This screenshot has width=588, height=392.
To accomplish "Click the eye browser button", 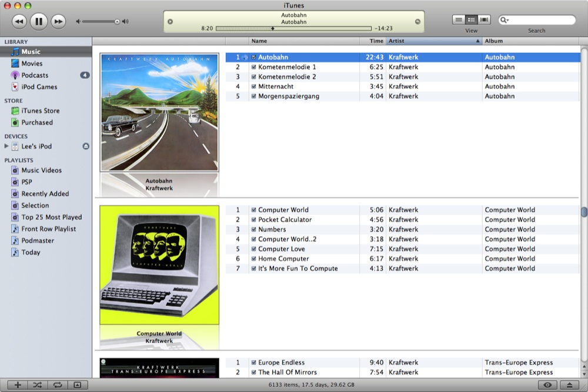I will pyautogui.click(x=547, y=385).
